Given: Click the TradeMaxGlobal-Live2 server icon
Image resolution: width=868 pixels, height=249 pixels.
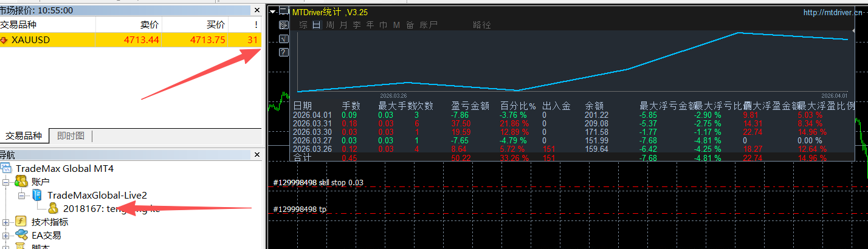Looking at the screenshot, I should 37,195.
